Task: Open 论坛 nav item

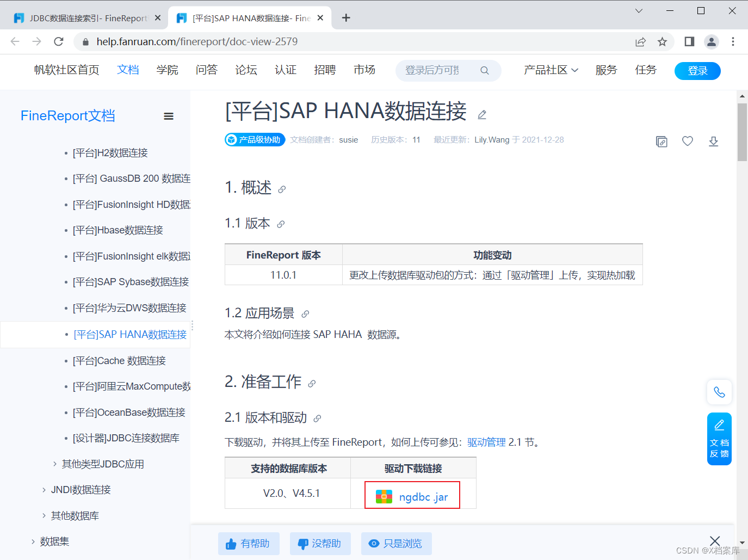Action: pyautogui.click(x=246, y=70)
